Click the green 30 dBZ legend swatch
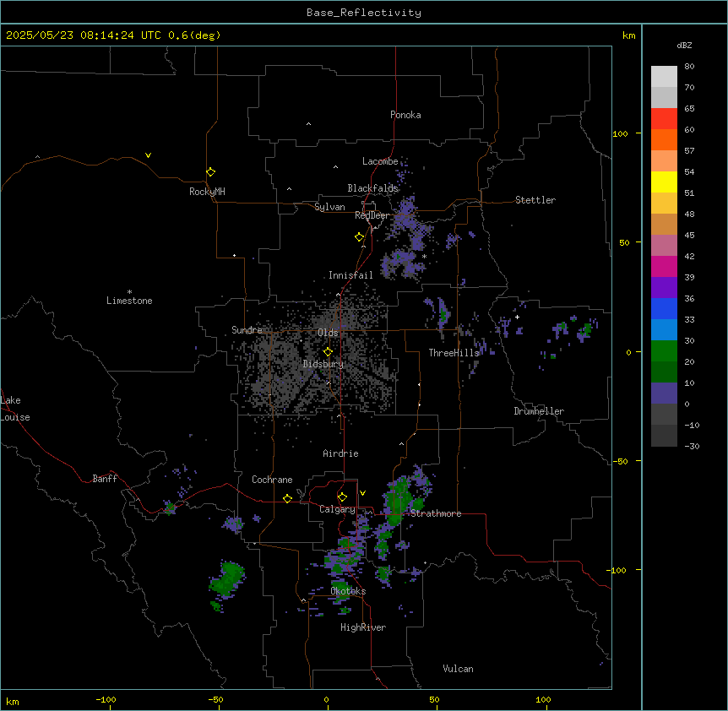This screenshot has height=711, width=728. point(664,351)
